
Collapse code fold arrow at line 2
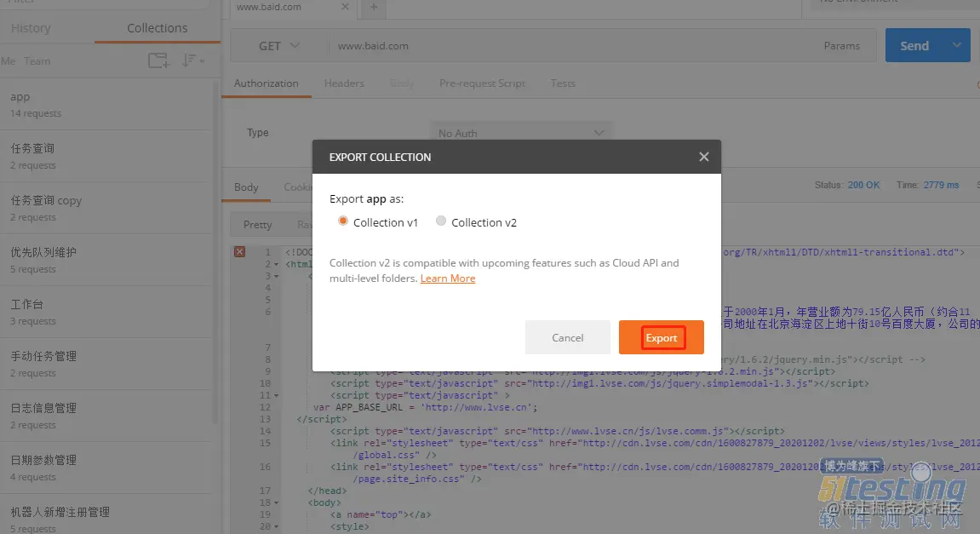click(276, 265)
